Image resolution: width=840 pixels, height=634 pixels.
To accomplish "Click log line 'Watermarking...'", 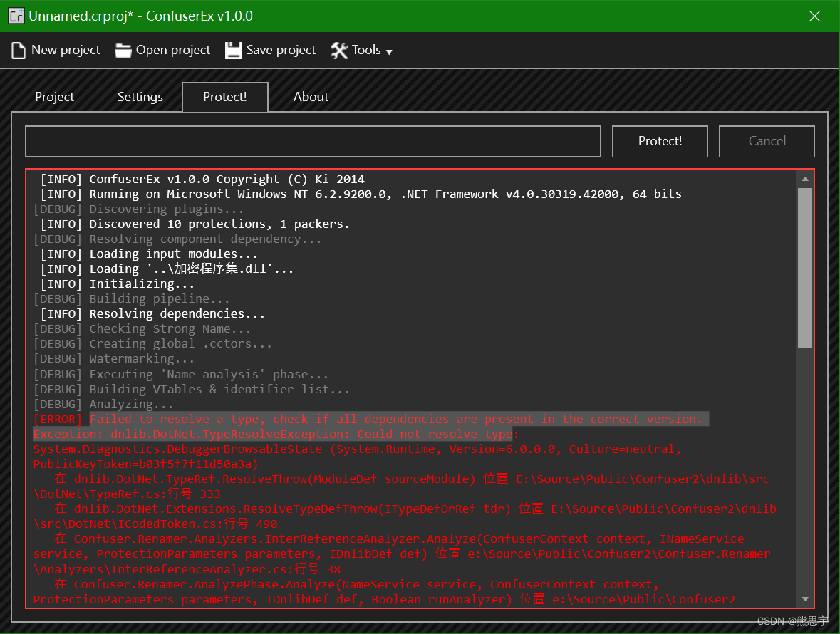I will (113, 359).
